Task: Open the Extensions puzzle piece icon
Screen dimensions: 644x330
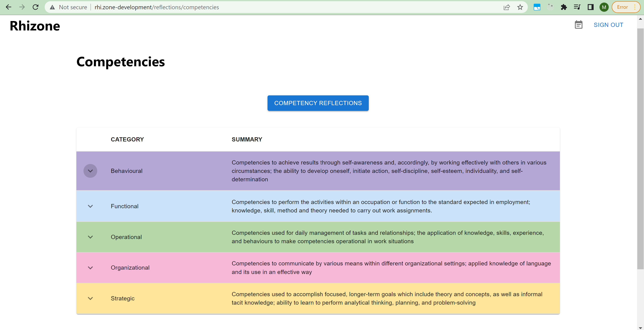Action: pyautogui.click(x=564, y=7)
